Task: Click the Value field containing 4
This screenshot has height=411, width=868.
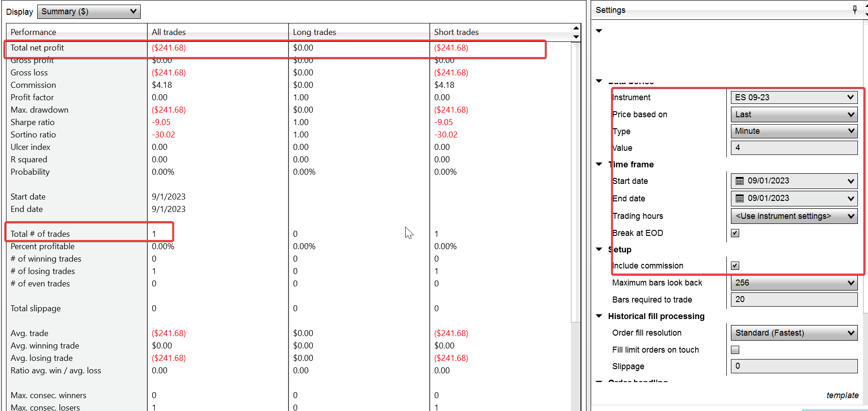Action: point(794,148)
